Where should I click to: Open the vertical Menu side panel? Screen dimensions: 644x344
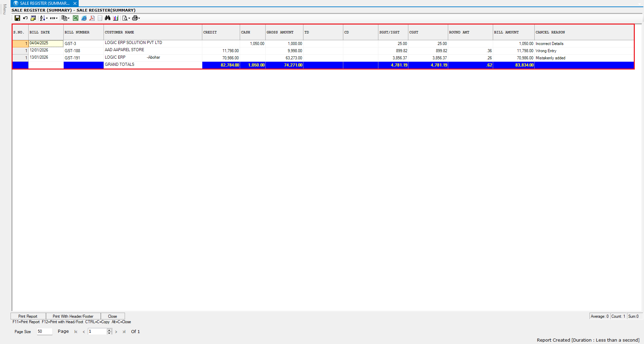click(4, 9)
